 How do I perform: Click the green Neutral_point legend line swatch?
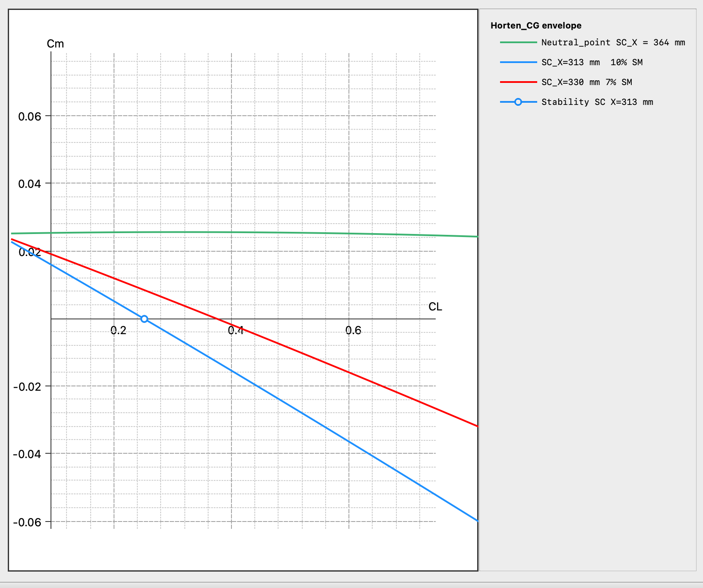pyautogui.click(x=518, y=42)
